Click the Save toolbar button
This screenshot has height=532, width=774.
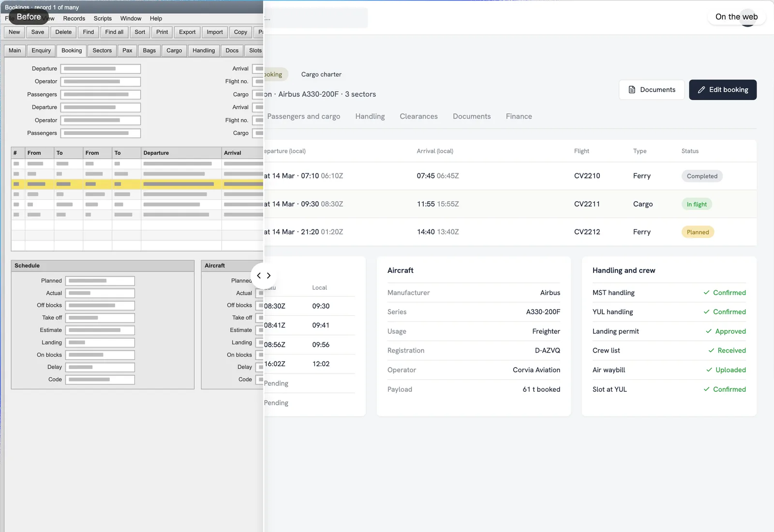[x=38, y=32]
